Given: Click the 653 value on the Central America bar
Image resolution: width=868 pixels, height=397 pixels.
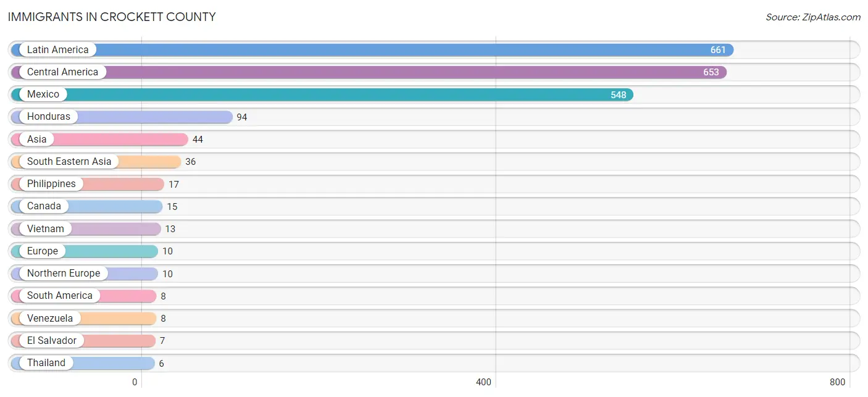Looking at the screenshot, I should [711, 72].
